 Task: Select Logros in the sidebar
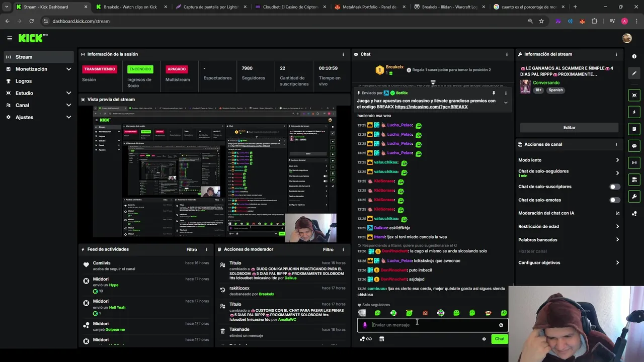click(38, 81)
